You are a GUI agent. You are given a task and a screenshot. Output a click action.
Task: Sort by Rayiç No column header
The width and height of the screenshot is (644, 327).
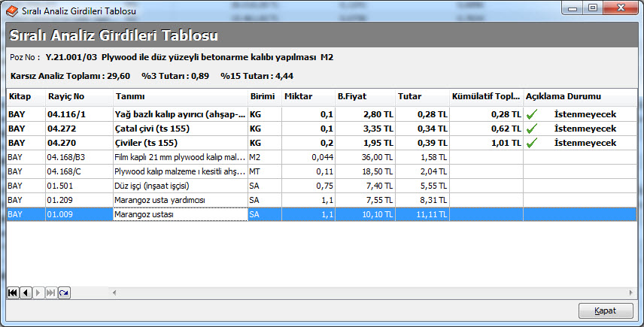tap(66, 97)
